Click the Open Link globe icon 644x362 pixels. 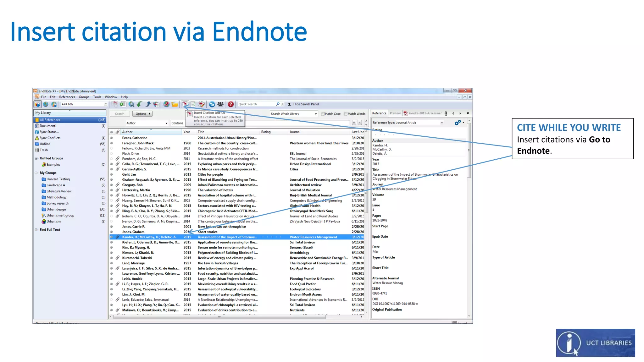tap(166, 104)
